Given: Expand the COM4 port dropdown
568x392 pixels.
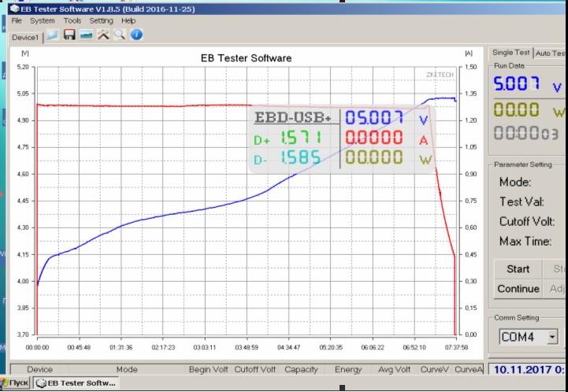Looking at the screenshot, I should coord(552,337).
